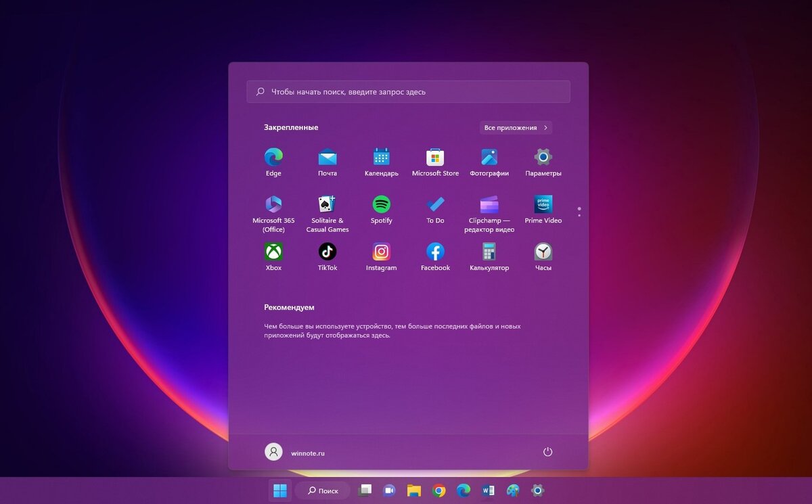The image size is (812, 504).
Task: Open Microsoft Edge on the taskbar
Action: [464, 490]
